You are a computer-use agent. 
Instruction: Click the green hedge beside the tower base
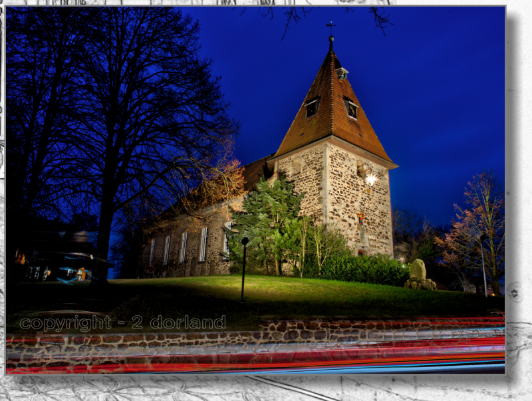(x=366, y=270)
